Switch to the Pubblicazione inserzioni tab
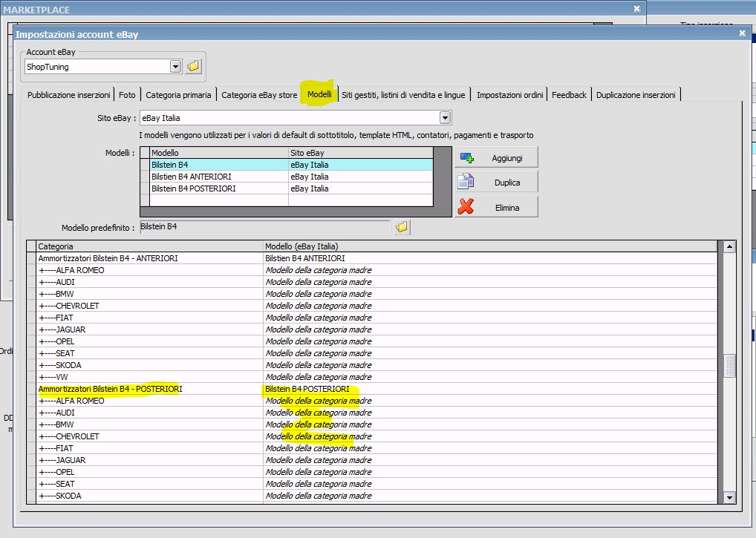Image resolution: width=756 pixels, height=538 pixels. 68,95
